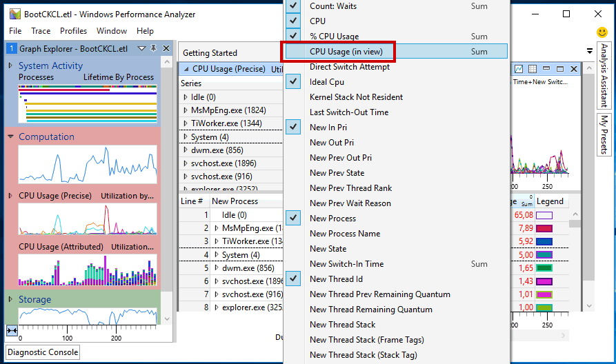616x364 pixels.
Task: Enable Last Switch-Out Time column
Action: (x=349, y=112)
